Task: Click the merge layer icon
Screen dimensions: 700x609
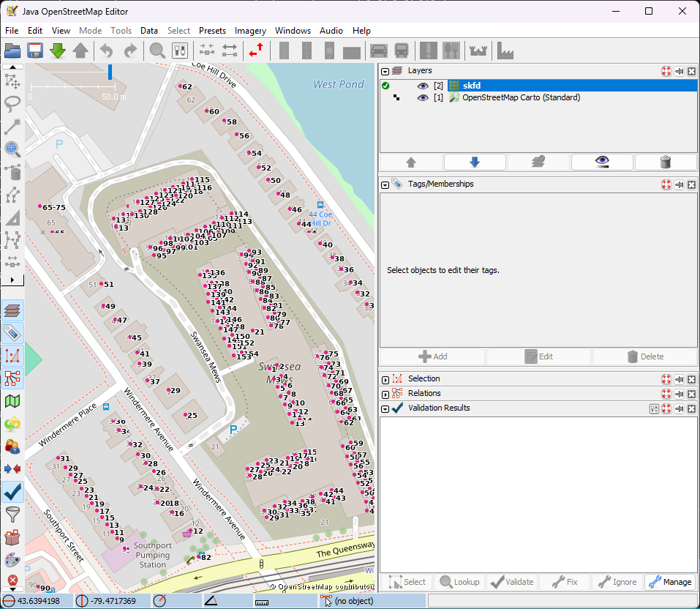Action: tap(538, 162)
